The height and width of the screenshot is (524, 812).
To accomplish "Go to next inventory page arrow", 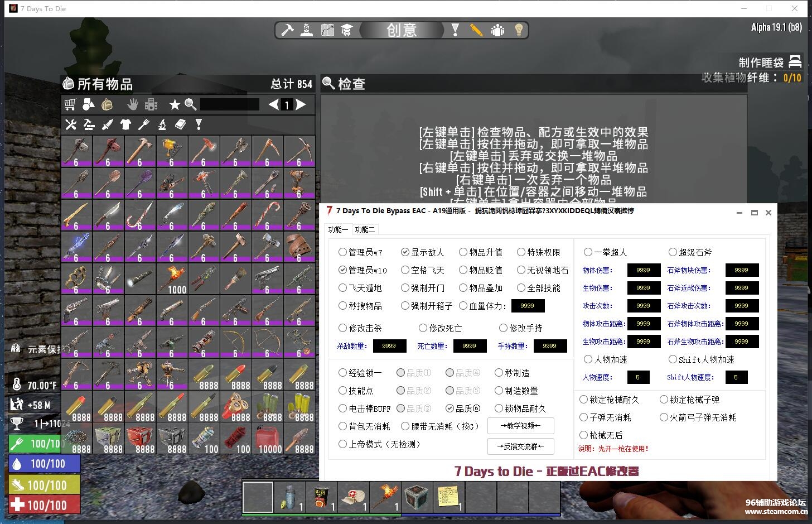I will pos(301,104).
